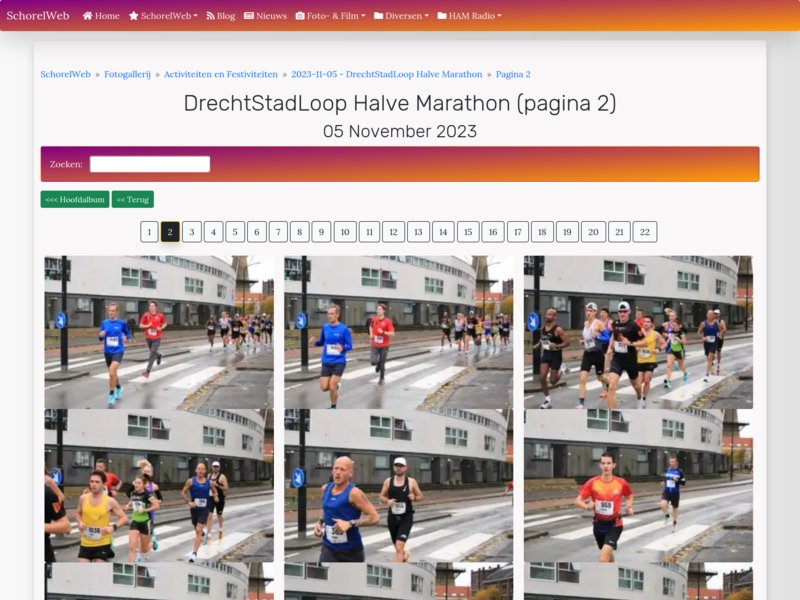Image resolution: width=800 pixels, height=600 pixels.
Task: Focus the Zoeken search input field
Action: (150, 164)
